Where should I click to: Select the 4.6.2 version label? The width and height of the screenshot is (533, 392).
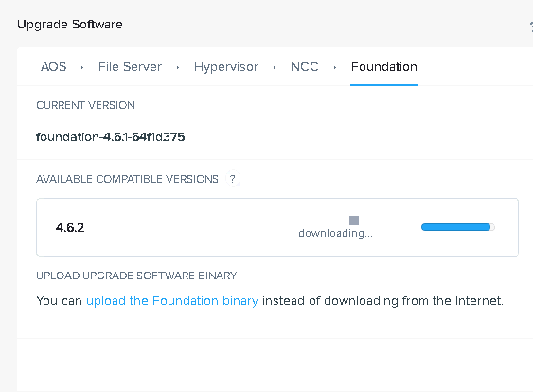click(70, 227)
